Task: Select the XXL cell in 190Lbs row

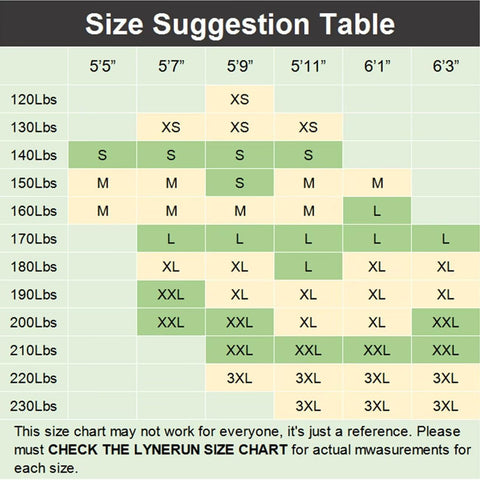Action: click(x=171, y=294)
